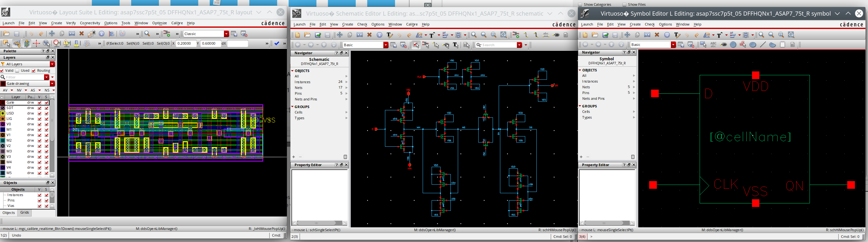Click Create Pin icon in Schematic Editor toolbar
868x242 pixels.
coord(556,35)
